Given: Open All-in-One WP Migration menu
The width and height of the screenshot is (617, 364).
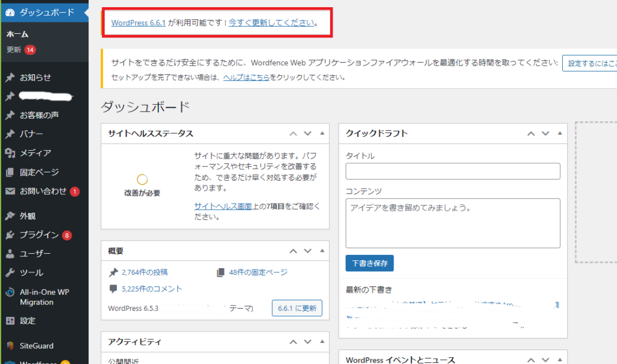Looking at the screenshot, I should tap(45, 297).
